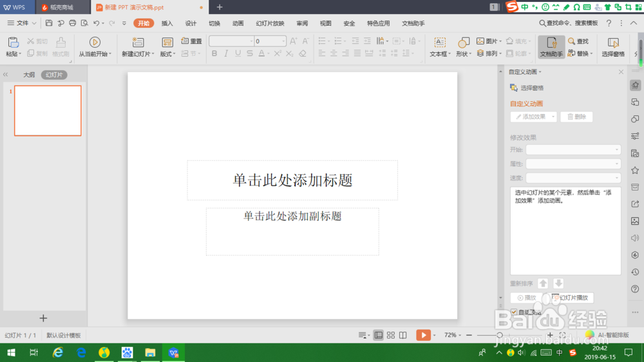Click the zoom out minus button
This screenshot has width=644, height=362.
(469, 335)
